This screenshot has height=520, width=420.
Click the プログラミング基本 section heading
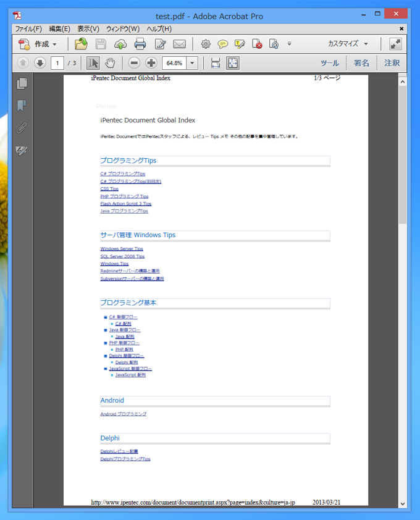[128, 303]
